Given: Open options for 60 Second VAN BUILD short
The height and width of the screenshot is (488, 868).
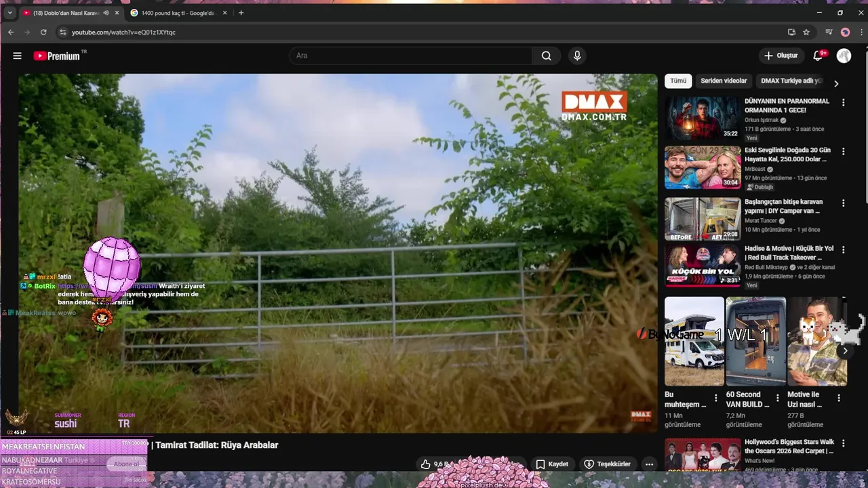Looking at the screenshot, I should (777, 399).
